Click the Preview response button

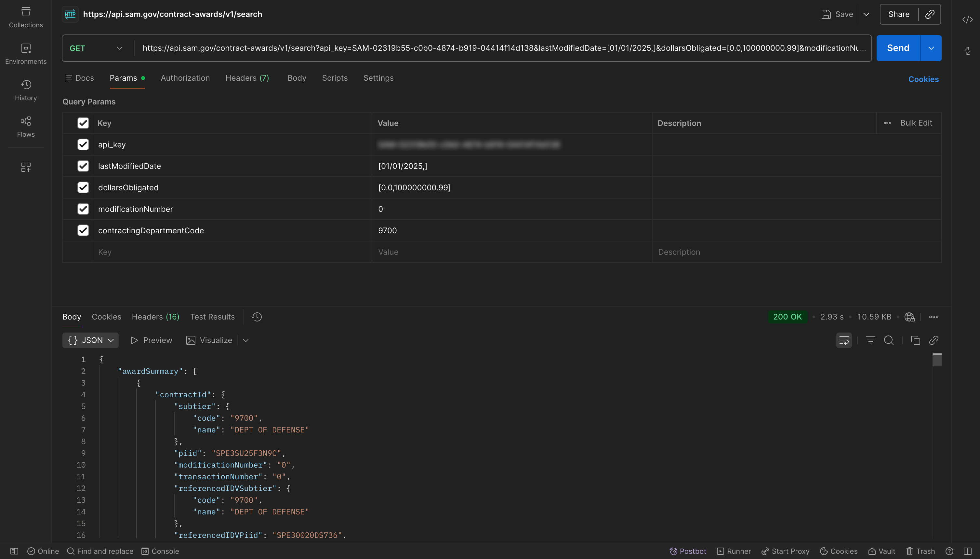(152, 340)
